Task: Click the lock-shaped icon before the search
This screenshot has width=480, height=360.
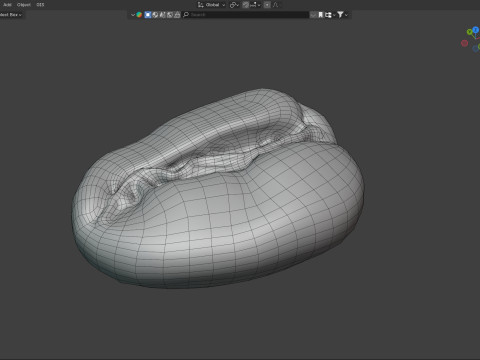Action: pyautogui.click(x=177, y=15)
